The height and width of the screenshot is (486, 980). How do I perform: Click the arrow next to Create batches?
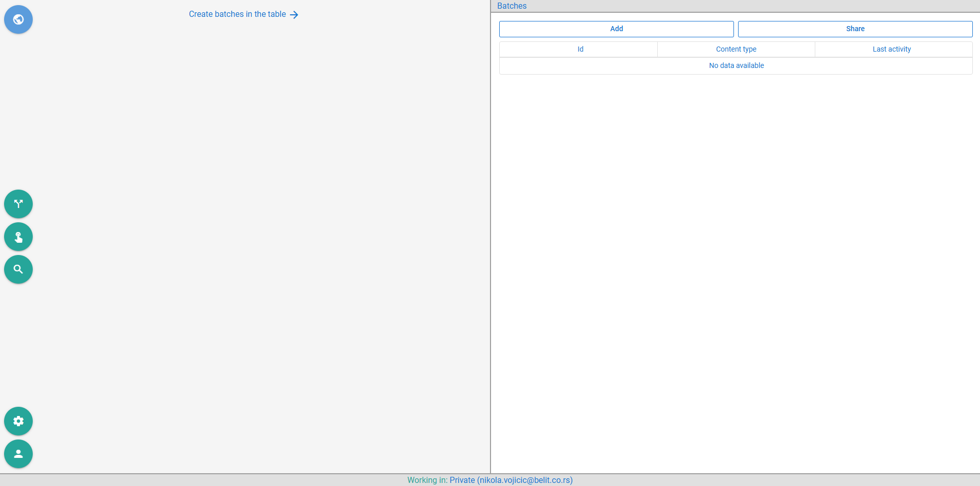294,15
